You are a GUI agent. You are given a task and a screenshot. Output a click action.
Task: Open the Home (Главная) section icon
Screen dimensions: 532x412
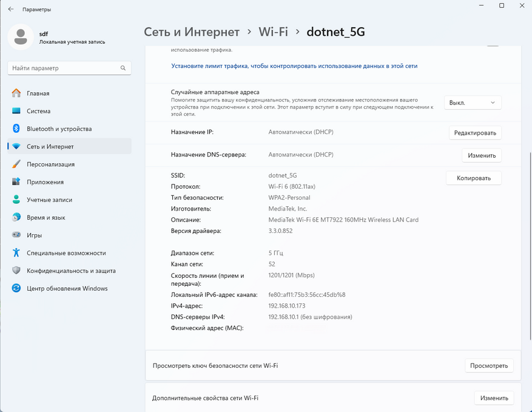[16, 93]
